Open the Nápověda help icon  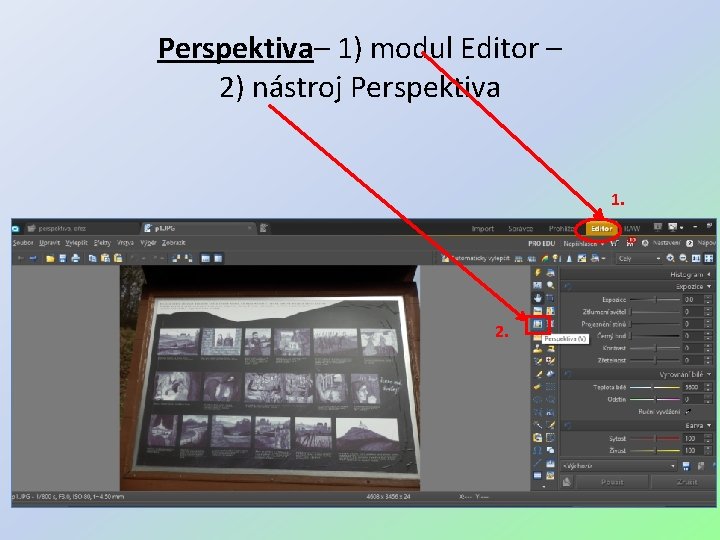[x=689, y=243]
